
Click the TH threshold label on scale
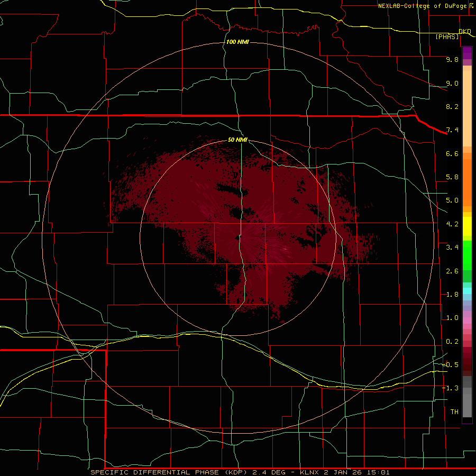click(454, 412)
